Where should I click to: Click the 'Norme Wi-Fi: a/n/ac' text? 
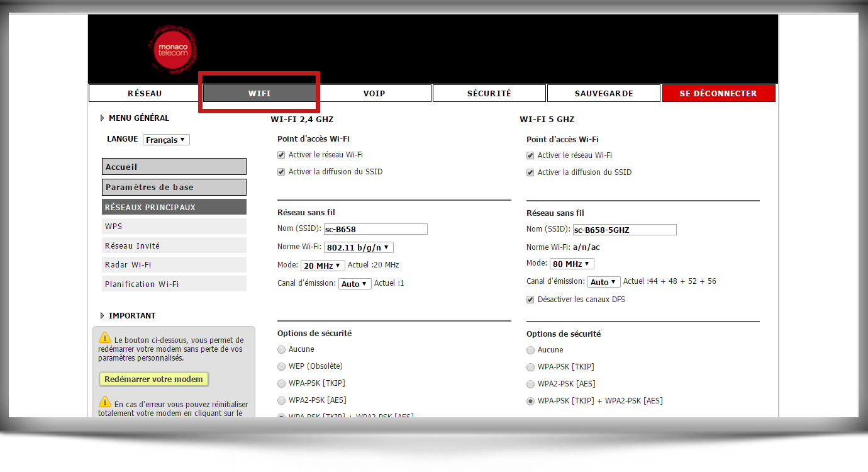tap(563, 247)
